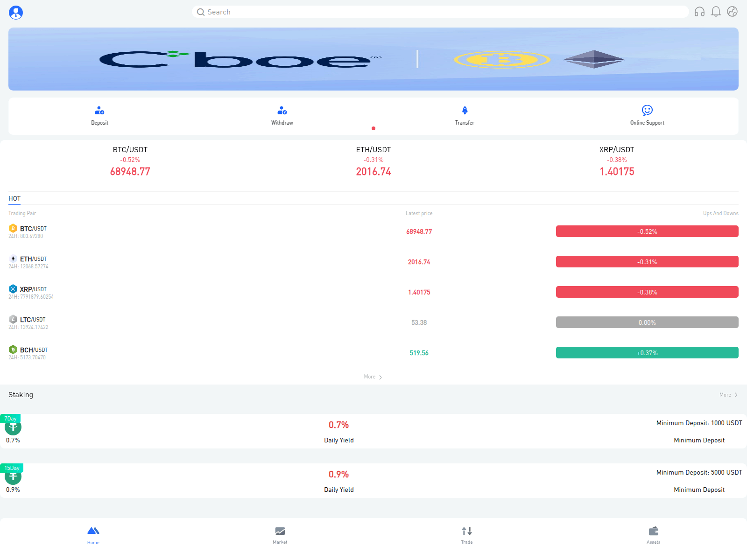Select the Transfer label
The width and height of the screenshot is (747, 560).
[x=465, y=123]
